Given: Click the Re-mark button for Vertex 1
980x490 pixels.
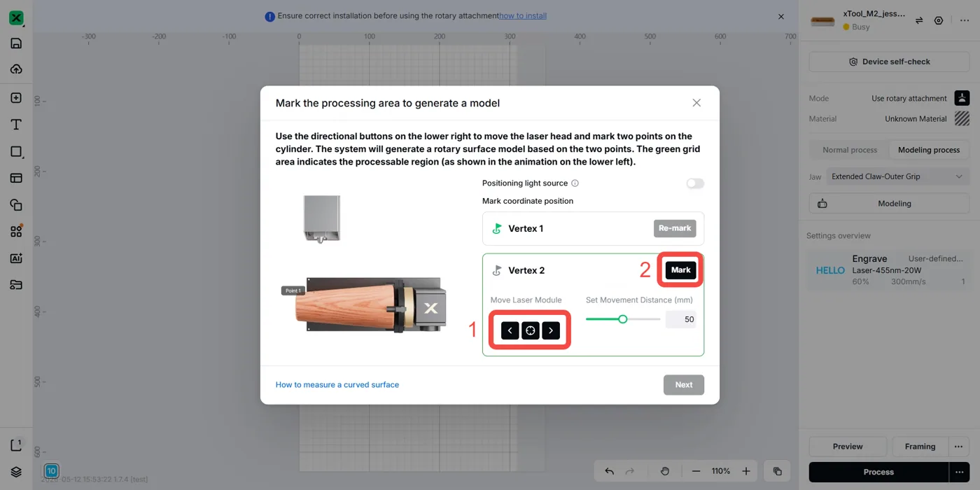Looking at the screenshot, I should coord(675,228).
